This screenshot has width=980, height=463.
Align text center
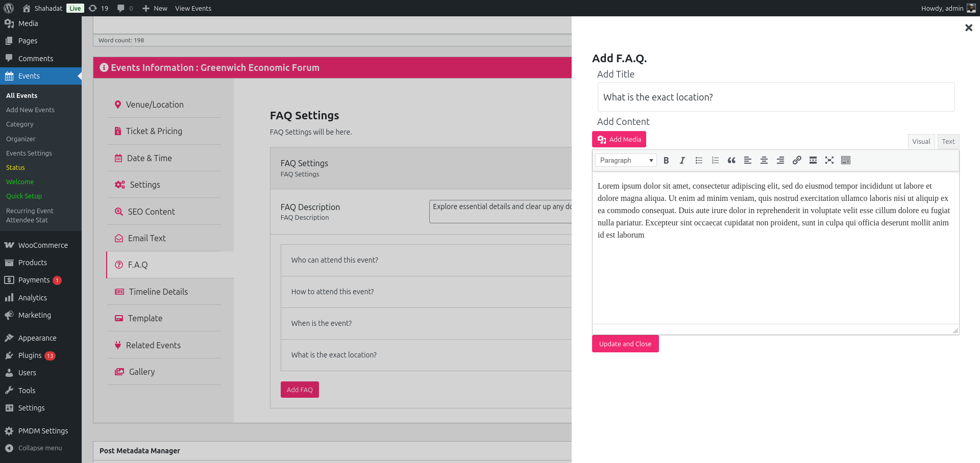764,160
